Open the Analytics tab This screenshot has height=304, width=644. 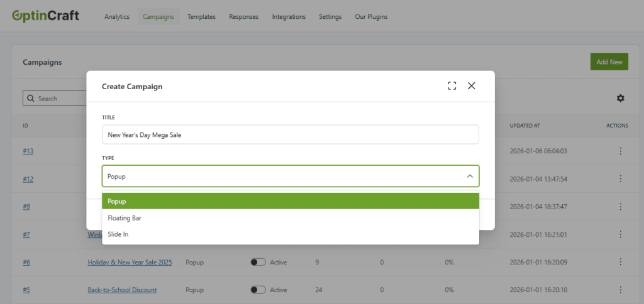click(116, 17)
